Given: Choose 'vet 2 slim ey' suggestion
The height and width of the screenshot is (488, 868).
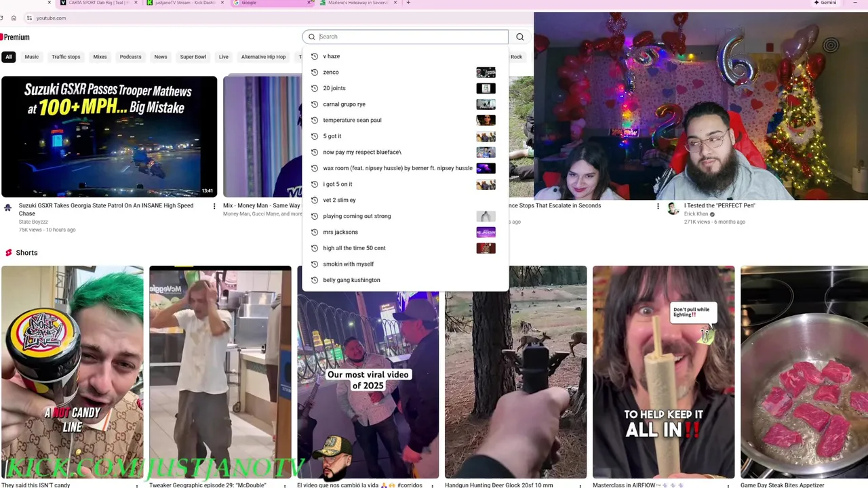Looking at the screenshot, I should coord(405,200).
